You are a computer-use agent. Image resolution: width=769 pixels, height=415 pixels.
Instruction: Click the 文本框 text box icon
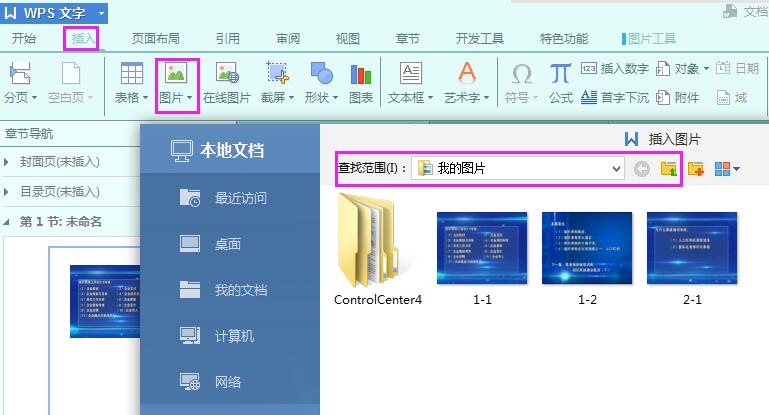[x=410, y=74]
